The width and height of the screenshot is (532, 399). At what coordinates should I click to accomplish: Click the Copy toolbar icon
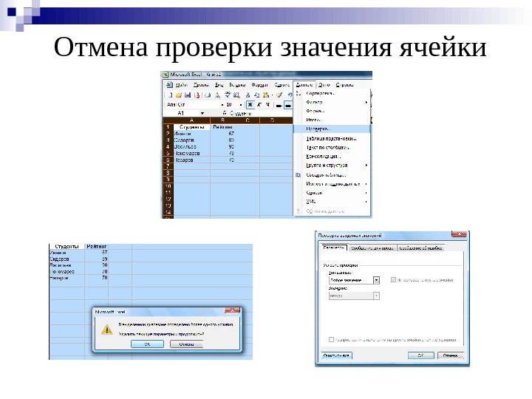256,95
